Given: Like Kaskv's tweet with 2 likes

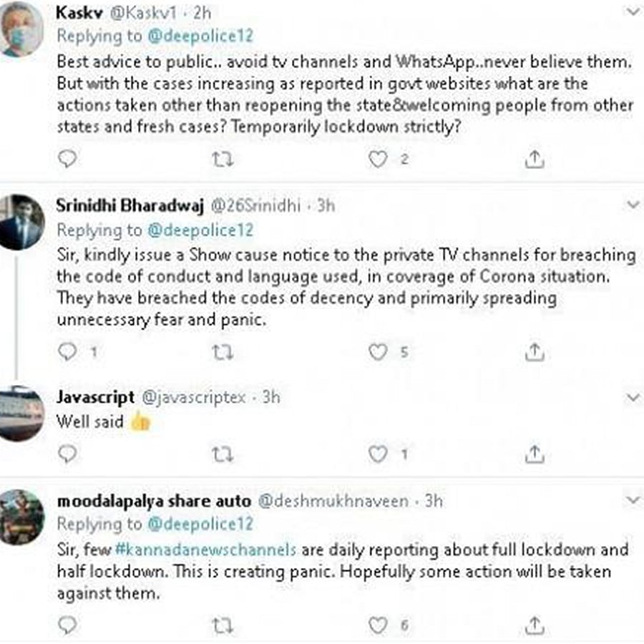Looking at the screenshot, I should (377, 160).
